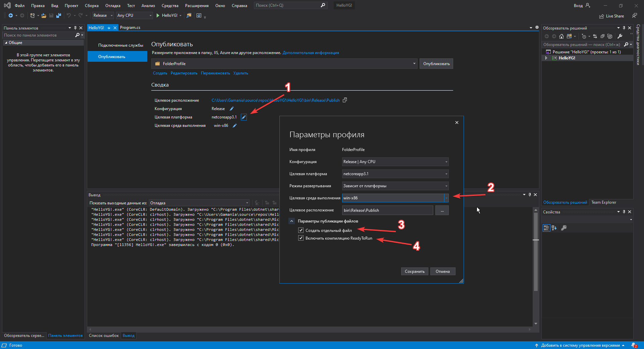Open the 'Сборка' menu
The image size is (644, 349).
tap(92, 5)
